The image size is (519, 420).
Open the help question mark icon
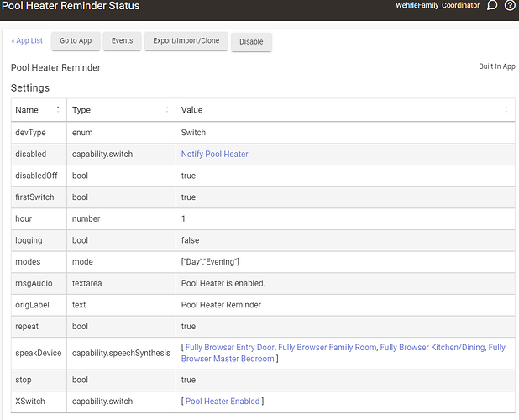tap(510, 5)
